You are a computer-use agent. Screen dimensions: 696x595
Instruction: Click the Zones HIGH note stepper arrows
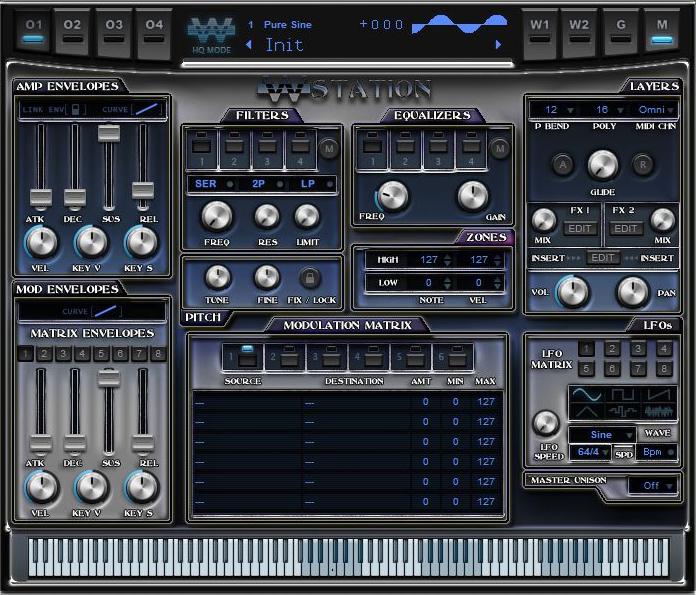point(447,260)
